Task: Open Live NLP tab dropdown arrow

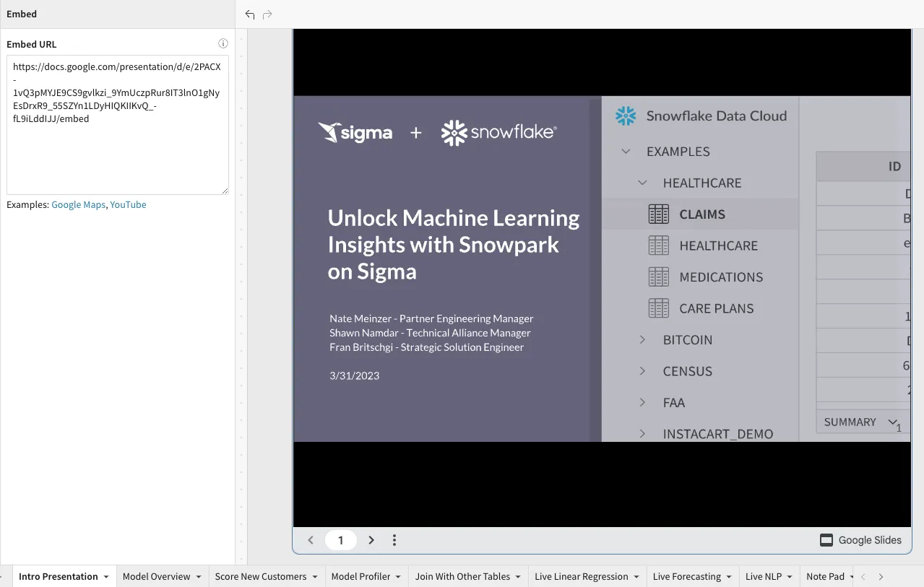Action: coord(790,577)
